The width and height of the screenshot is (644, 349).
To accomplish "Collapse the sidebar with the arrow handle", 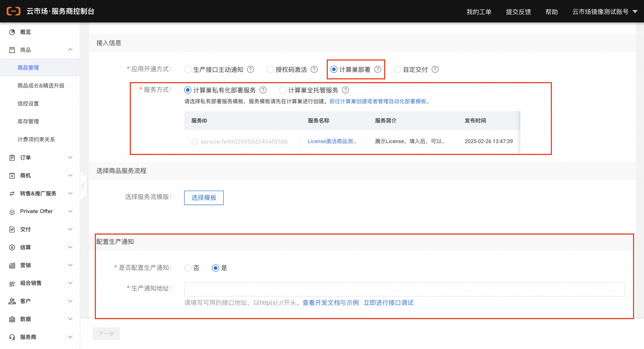I will coord(83,186).
